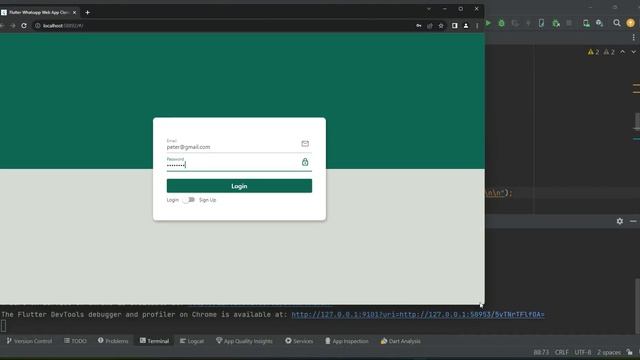Open Device Manager icon in IDE toolbar

pyautogui.click(x=586, y=23)
